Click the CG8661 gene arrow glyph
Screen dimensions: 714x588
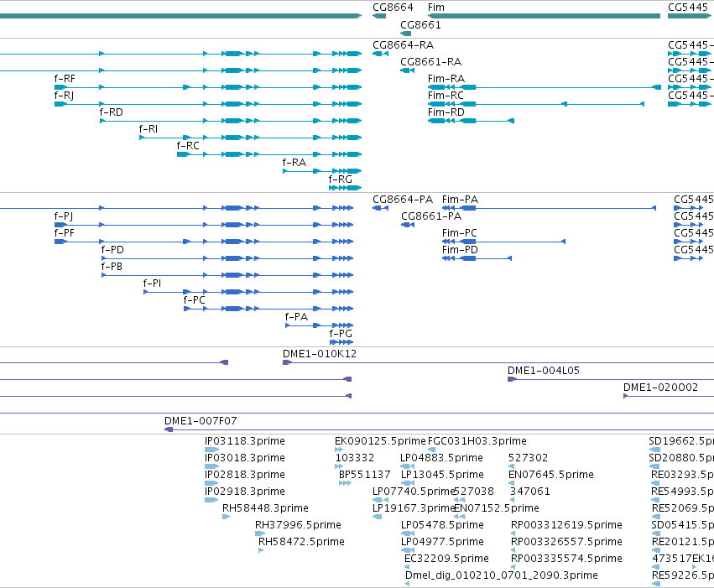(x=405, y=34)
